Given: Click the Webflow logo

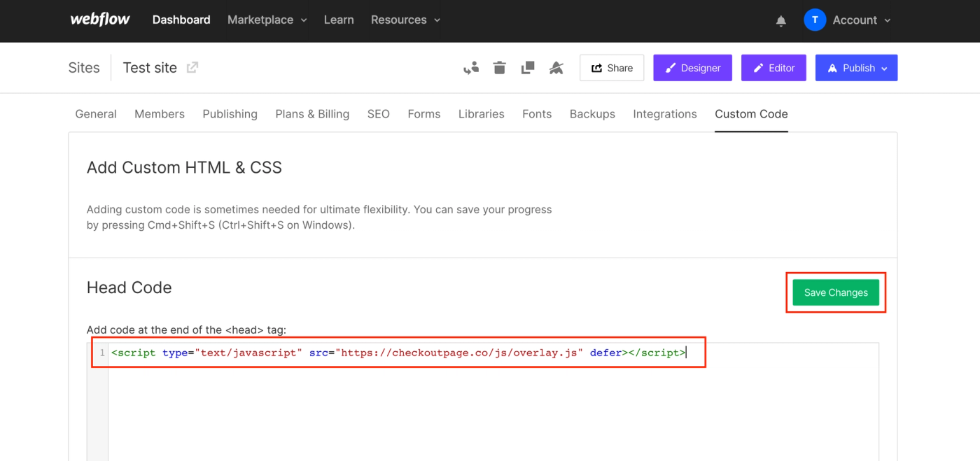Looking at the screenshot, I should pos(100,20).
